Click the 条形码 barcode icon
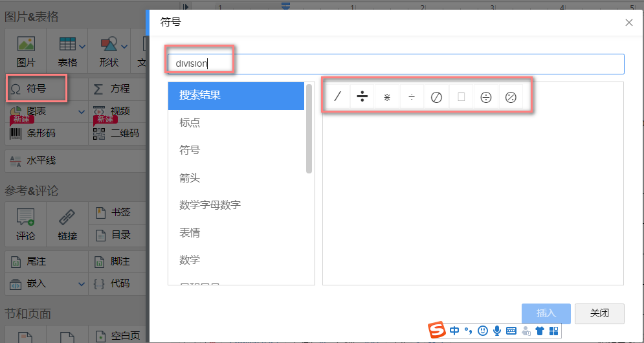 pos(16,133)
